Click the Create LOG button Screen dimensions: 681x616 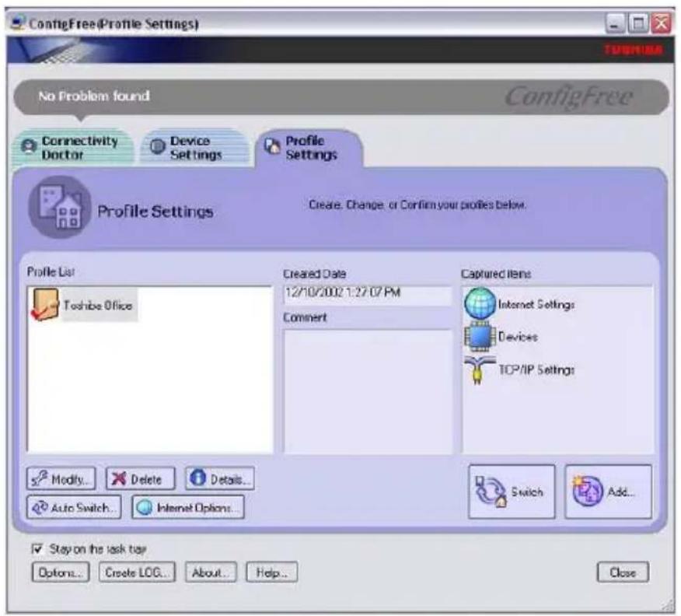138,572
